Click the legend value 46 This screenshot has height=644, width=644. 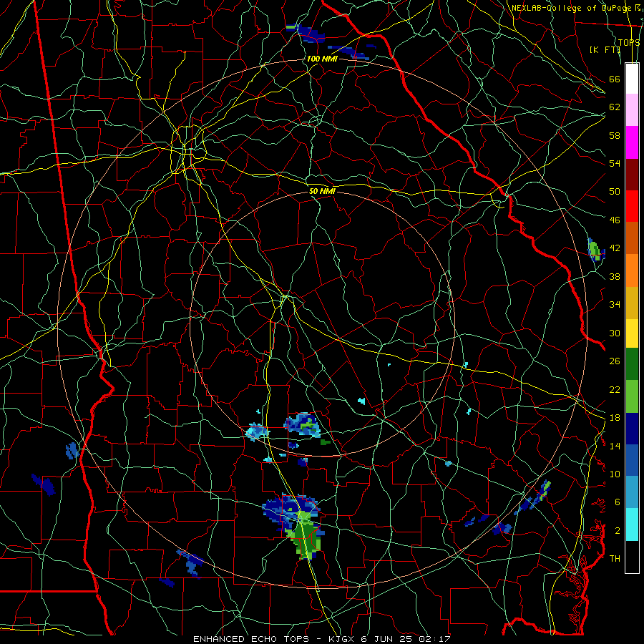point(615,220)
